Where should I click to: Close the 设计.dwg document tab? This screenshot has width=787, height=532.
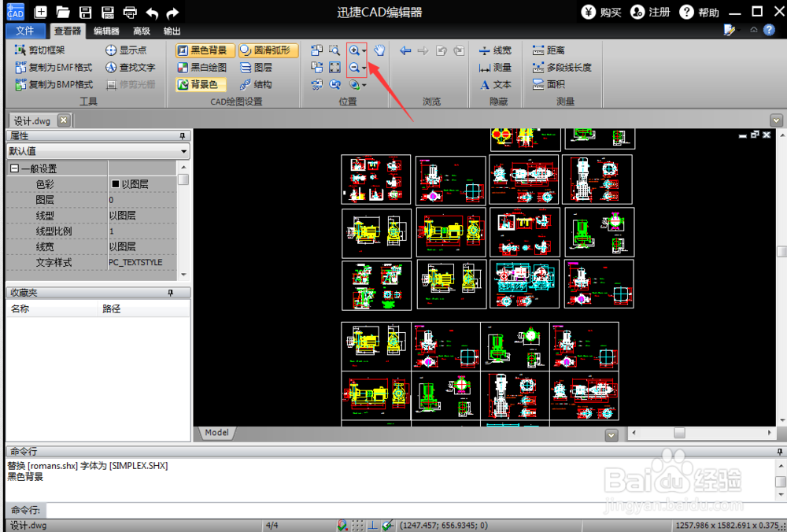point(63,120)
